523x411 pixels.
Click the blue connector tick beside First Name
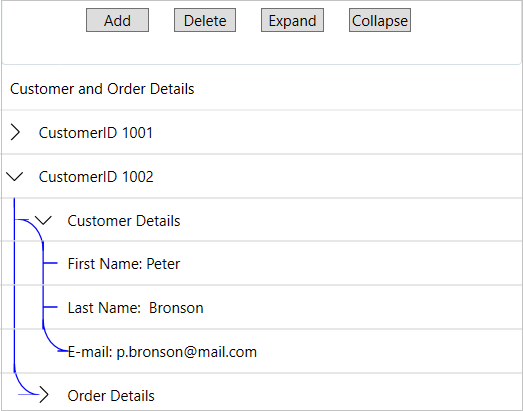(x=50, y=263)
